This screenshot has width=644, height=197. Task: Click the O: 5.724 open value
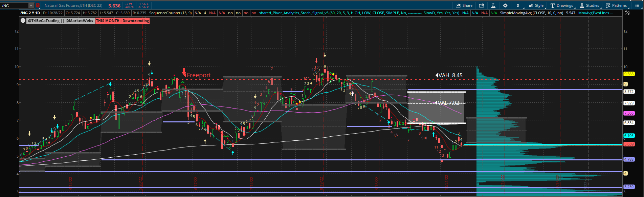point(73,13)
